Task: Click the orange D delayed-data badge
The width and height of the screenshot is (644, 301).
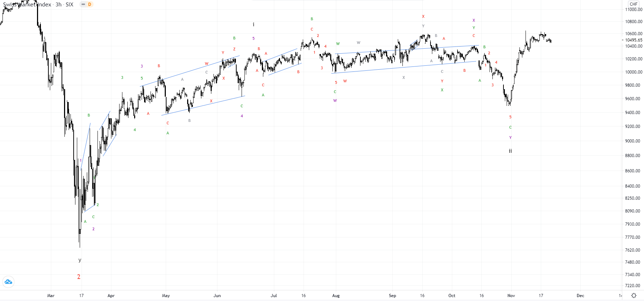Action: pos(90,4)
